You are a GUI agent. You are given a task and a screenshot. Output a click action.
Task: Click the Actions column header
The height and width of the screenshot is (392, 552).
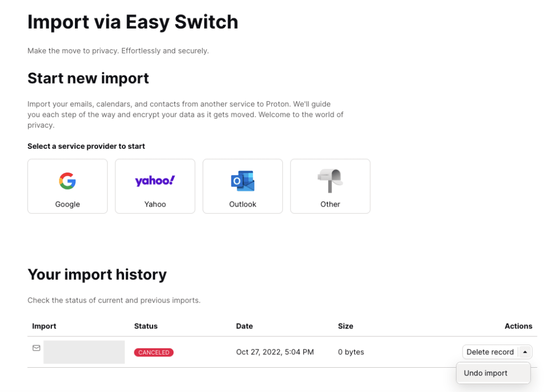(518, 326)
